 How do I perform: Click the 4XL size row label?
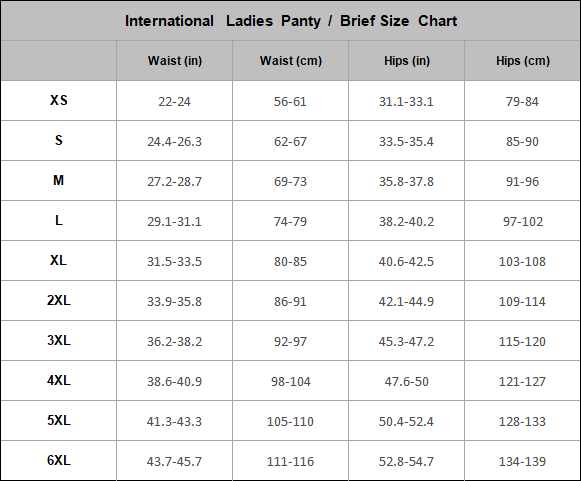59,380
